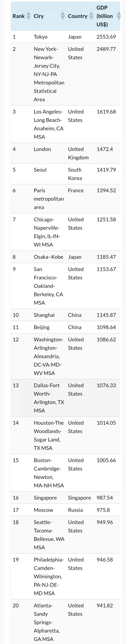Click GDP value 2553.69
Viewport: 126px width, 644px height.
106,37
